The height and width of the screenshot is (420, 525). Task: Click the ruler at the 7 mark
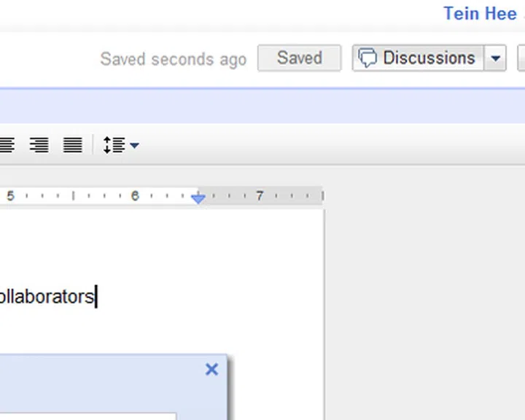(x=260, y=195)
